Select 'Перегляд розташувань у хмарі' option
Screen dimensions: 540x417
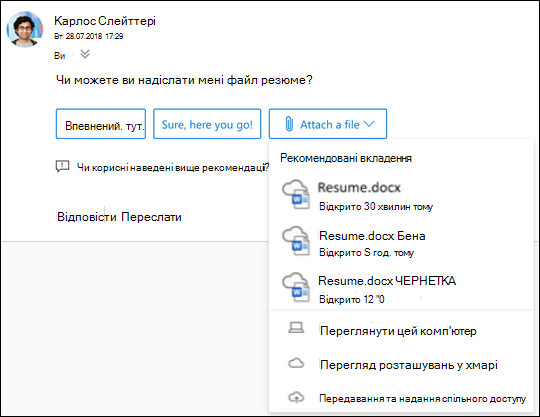coord(401,364)
